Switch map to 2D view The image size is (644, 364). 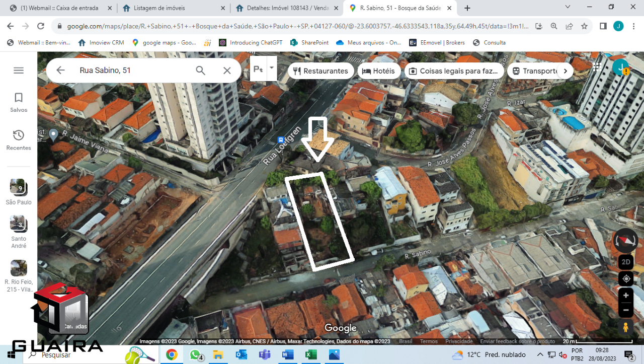626,262
